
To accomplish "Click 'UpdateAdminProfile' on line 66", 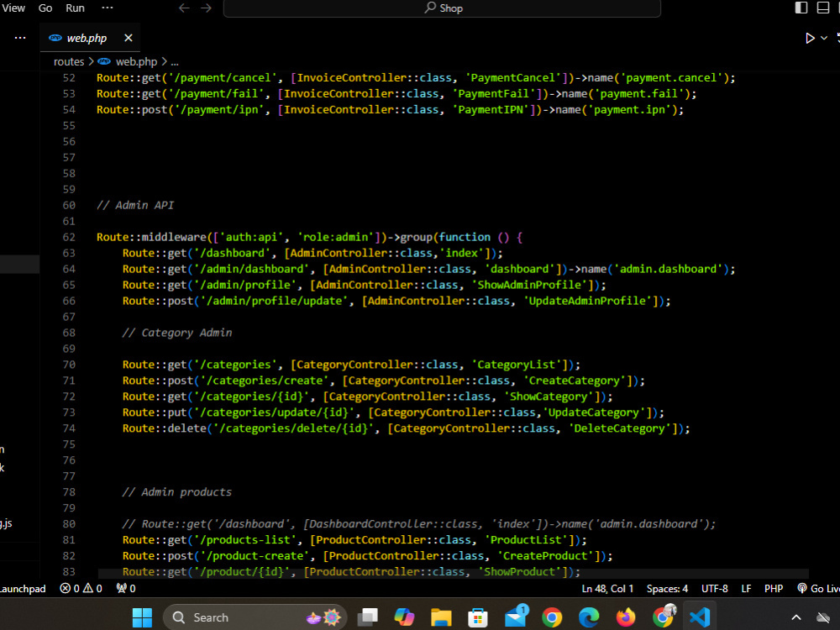I will [x=587, y=301].
